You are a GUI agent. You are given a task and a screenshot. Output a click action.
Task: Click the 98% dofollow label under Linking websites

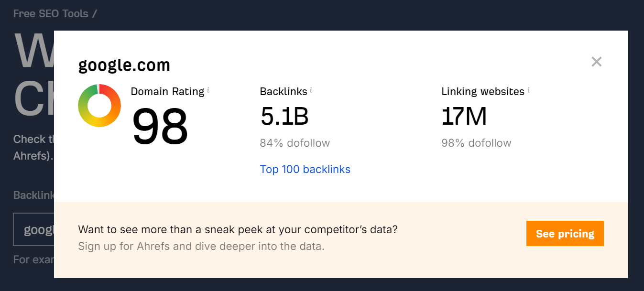tap(476, 143)
